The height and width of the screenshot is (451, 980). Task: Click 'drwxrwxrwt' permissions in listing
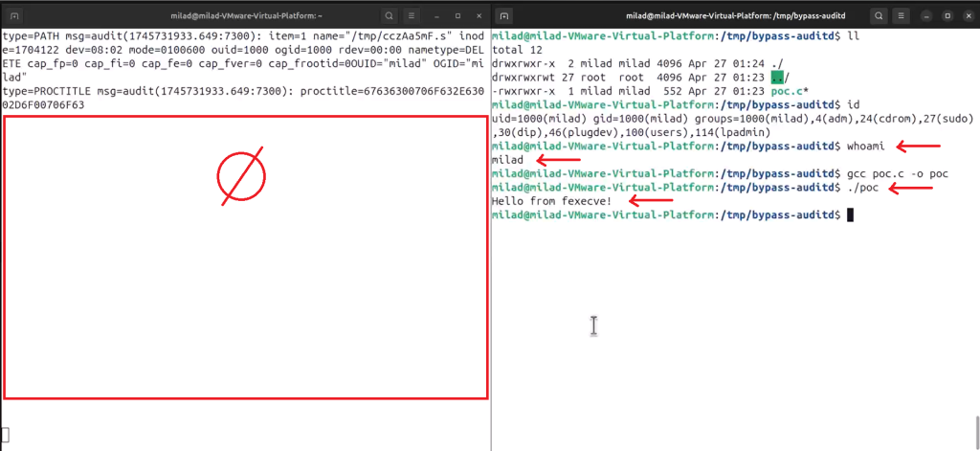[x=523, y=77]
